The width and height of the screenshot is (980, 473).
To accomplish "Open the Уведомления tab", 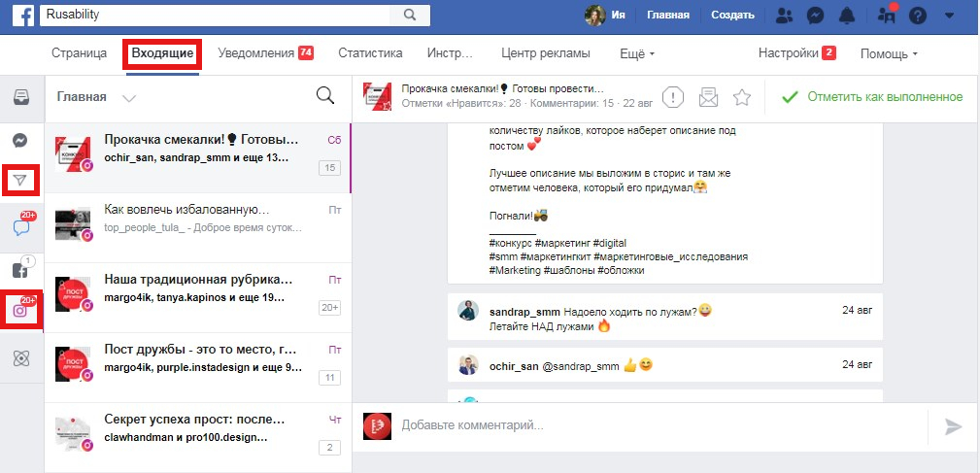I will point(256,53).
